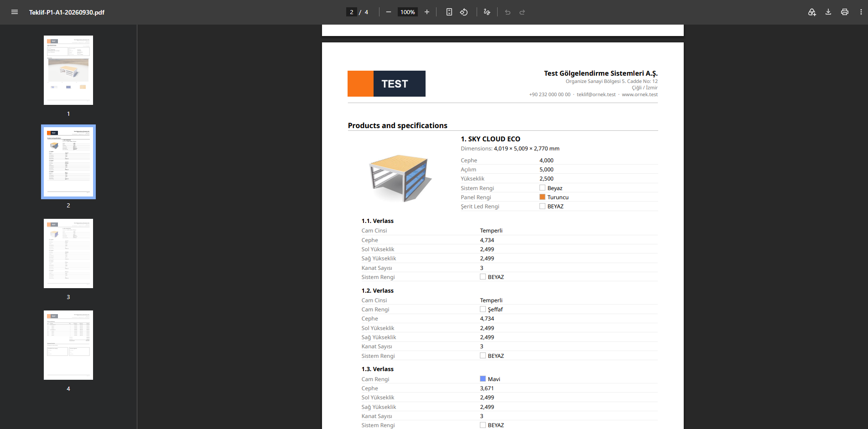The height and width of the screenshot is (429, 868).
Task: Click the undo arrow
Action: [x=508, y=12]
